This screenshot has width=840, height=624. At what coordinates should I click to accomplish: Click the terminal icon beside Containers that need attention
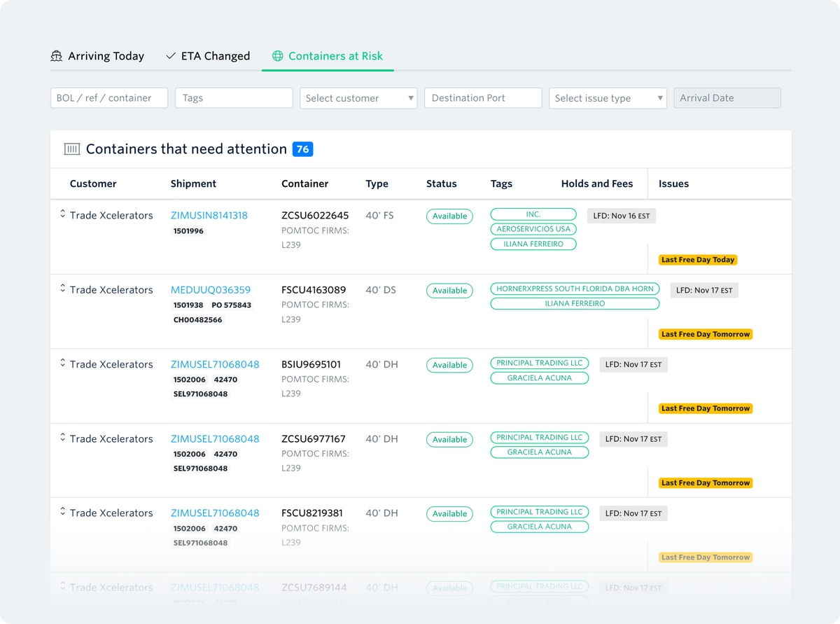pyautogui.click(x=72, y=148)
